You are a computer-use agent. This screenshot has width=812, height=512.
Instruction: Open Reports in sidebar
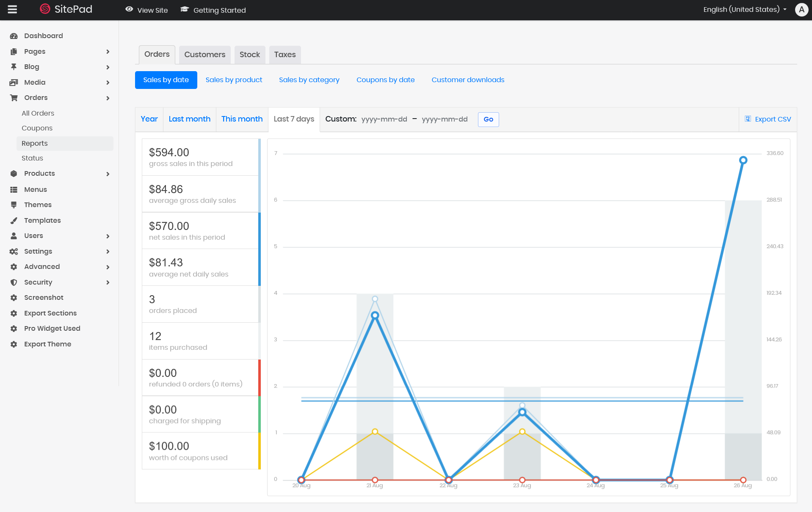click(x=65, y=144)
